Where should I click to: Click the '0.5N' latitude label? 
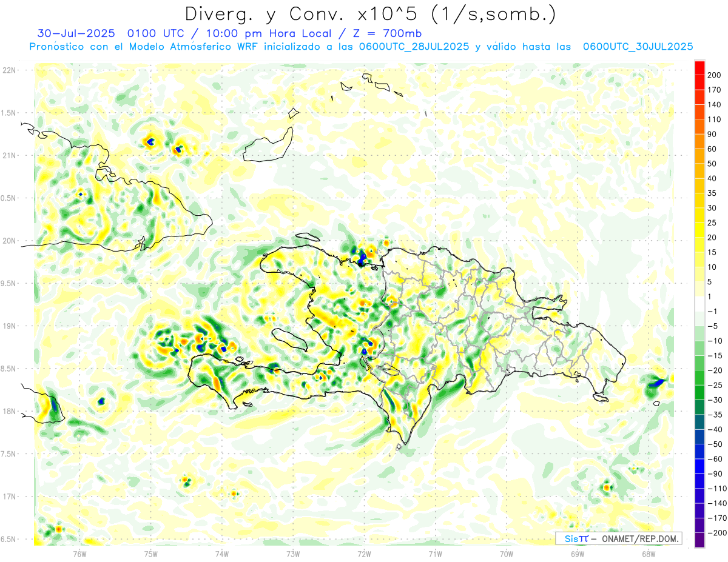[x=9, y=198]
